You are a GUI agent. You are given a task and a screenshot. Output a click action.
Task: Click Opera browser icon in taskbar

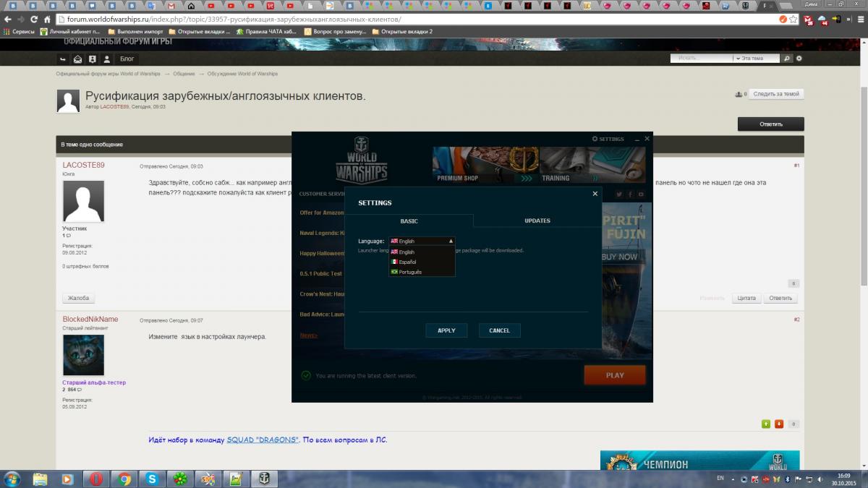click(95, 479)
